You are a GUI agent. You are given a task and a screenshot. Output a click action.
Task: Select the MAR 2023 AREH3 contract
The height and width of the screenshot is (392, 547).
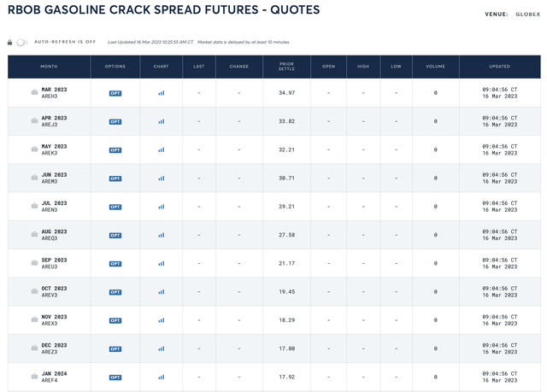coord(54,93)
